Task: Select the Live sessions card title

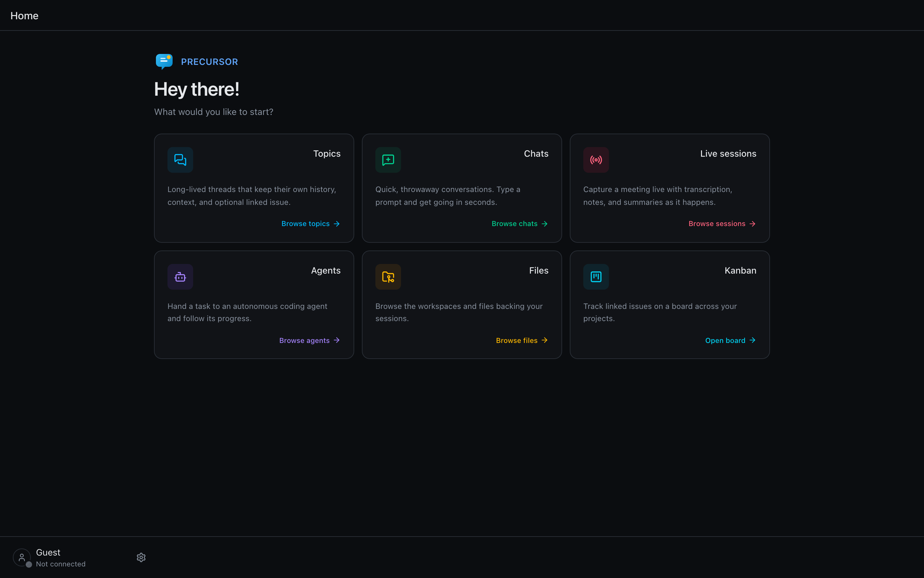Action: click(x=728, y=154)
